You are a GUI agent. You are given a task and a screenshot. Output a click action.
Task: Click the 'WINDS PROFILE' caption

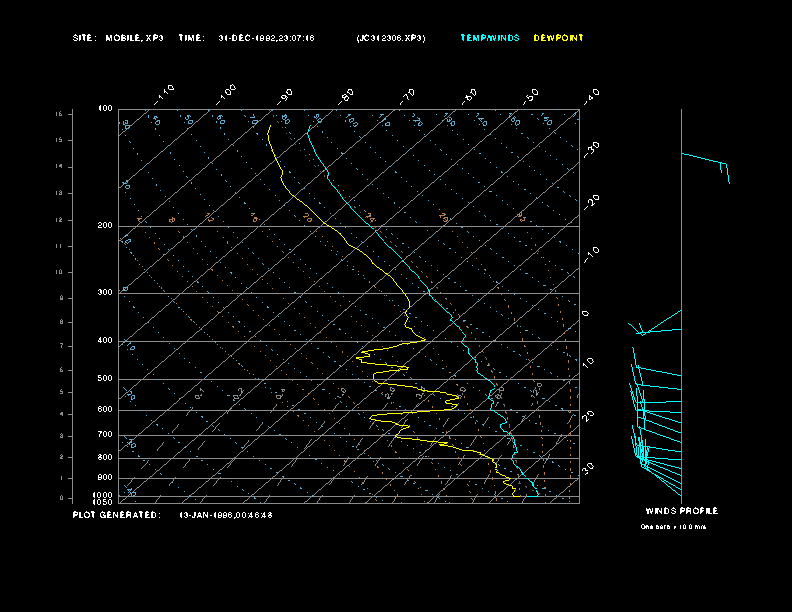pyautogui.click(x=681, y=511)
